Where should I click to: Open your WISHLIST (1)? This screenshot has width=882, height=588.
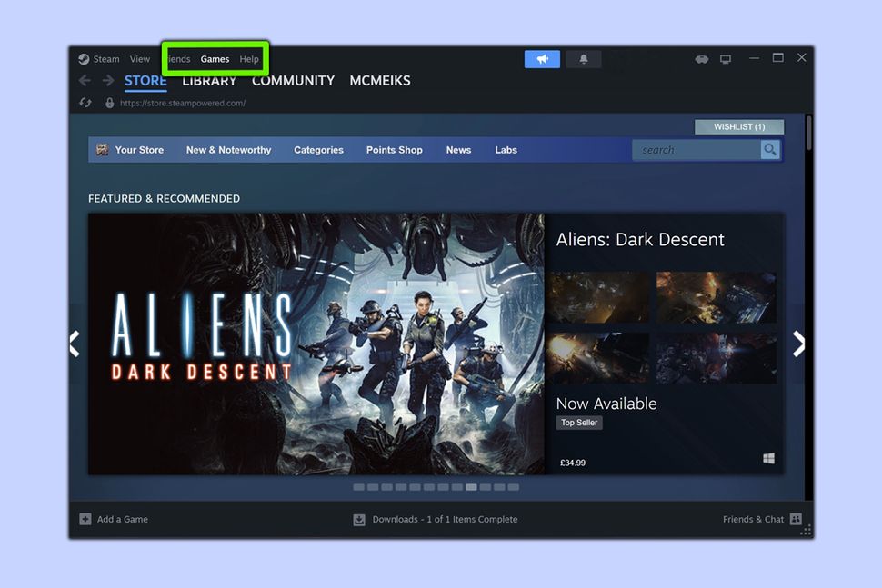tap(738, 126)
